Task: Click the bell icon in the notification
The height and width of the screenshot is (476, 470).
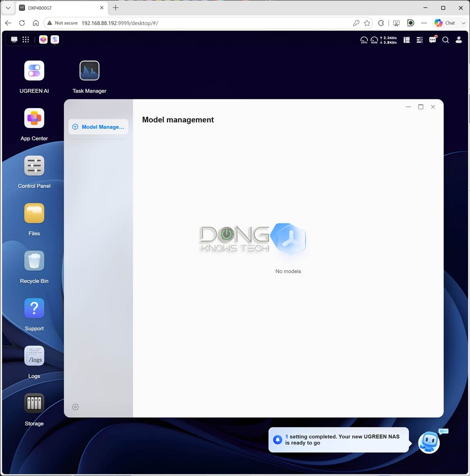Action: click(278, 440)
